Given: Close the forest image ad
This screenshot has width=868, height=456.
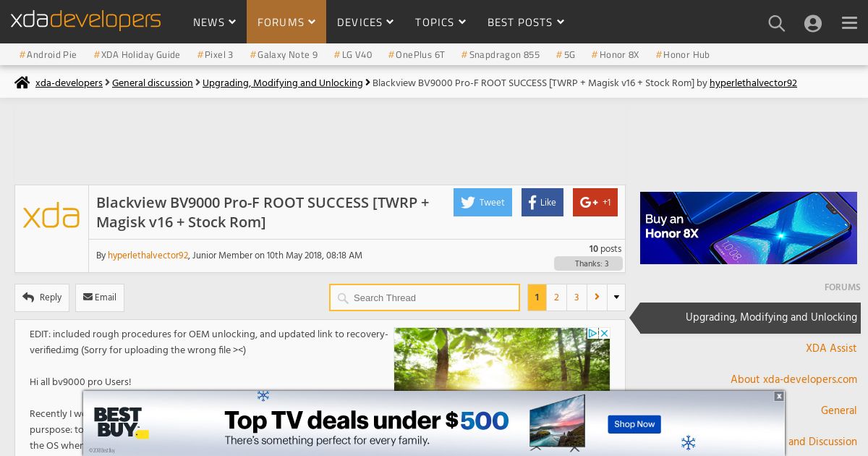Looking at the screenshot, I should tap(604, 333).
